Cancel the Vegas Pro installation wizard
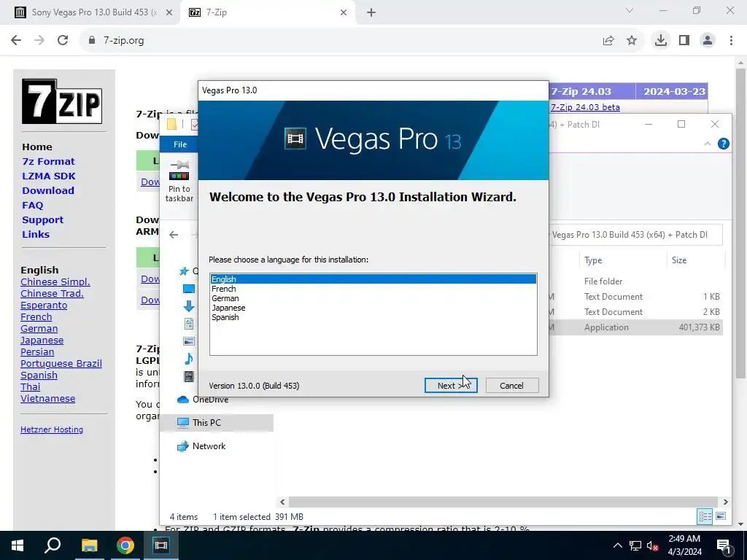Viewport: 747px width, 560px height. point(511,385)
